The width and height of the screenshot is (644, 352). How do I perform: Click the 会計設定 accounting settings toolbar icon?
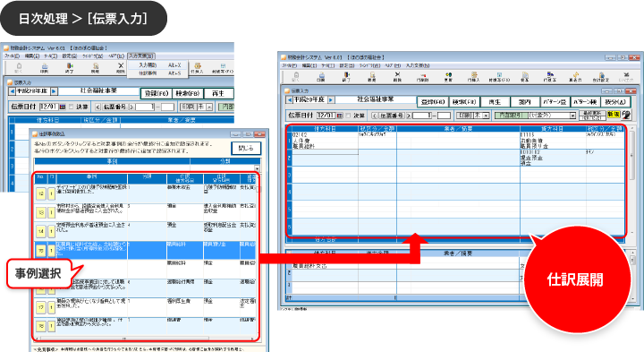point(600,76)
